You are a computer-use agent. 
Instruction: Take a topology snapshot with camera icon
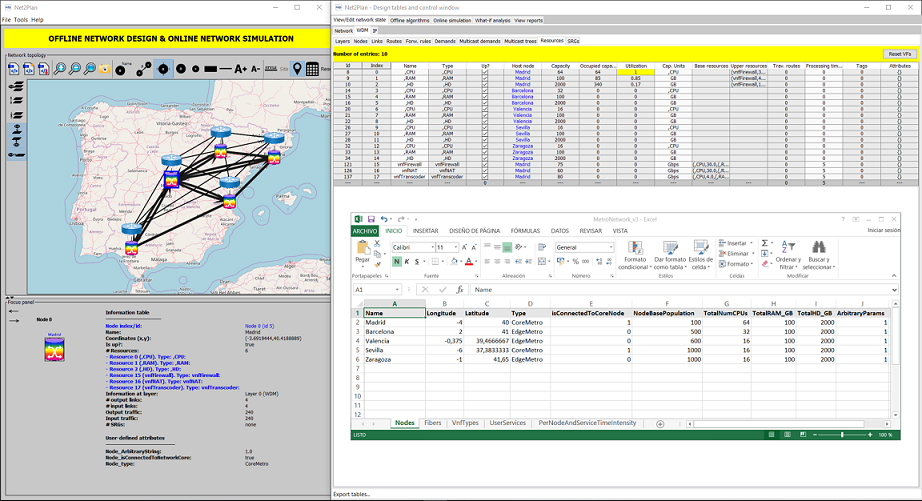coord(105,69)
